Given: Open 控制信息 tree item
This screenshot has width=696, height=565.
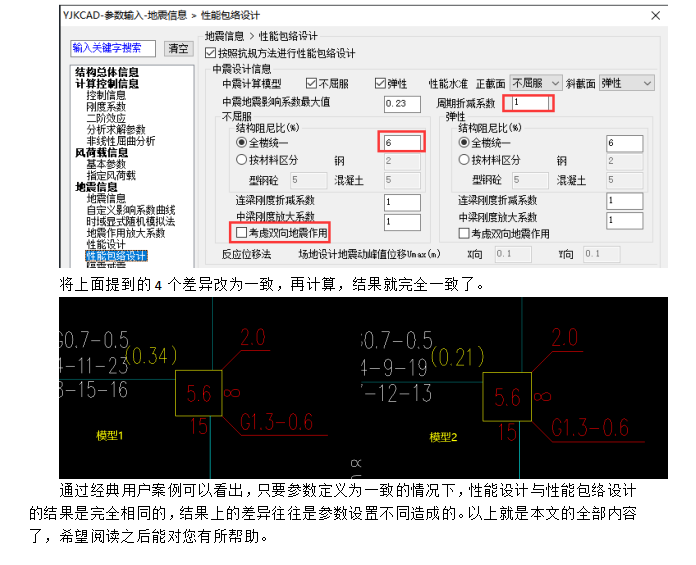Looking at the screenshot, I should (x=106, y=95).
